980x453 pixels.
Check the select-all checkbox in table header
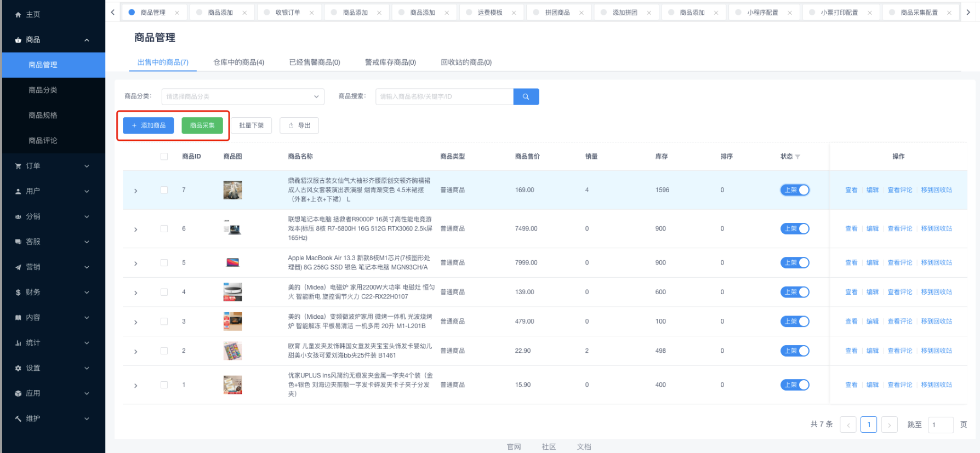164,157
